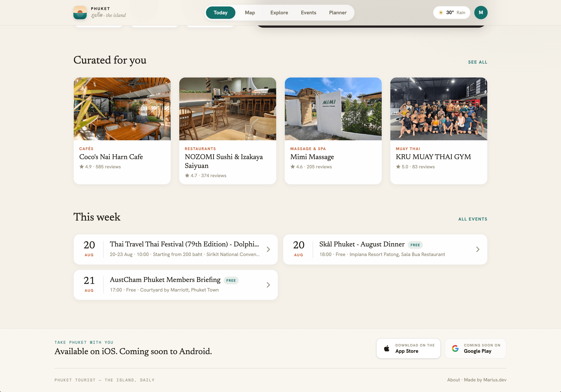Click the Apple logo icon
Image resolution: width=561 pixels, height=392 pixels.
click(x=387, y=348)
